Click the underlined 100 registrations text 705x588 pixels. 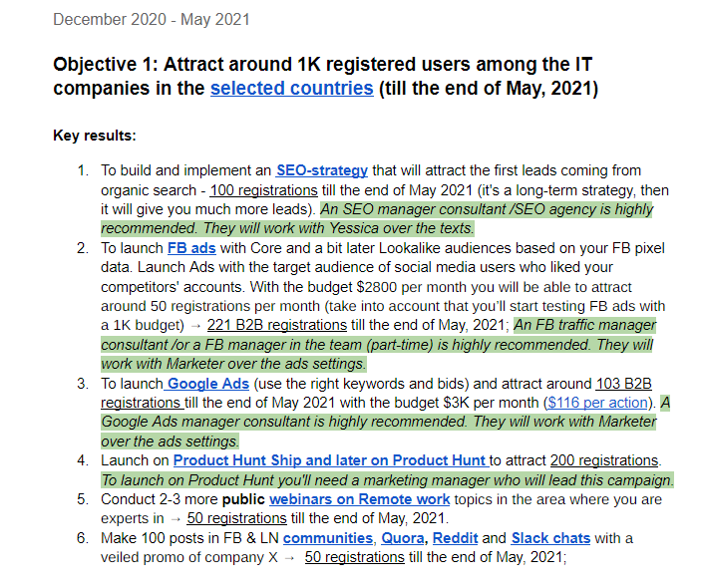[264, 190]
